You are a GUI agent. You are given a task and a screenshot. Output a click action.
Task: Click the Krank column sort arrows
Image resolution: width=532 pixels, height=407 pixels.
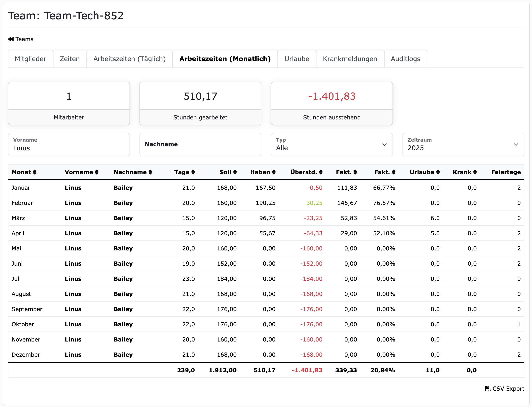[475, 172]
